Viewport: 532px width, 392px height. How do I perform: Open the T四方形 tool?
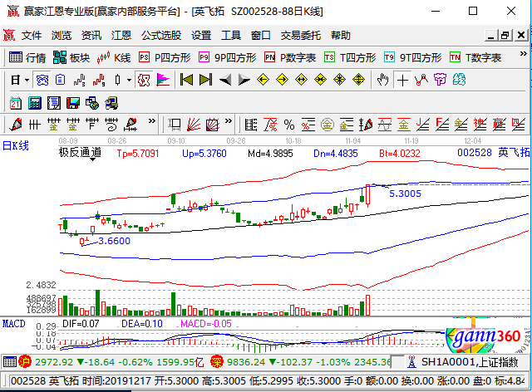[x=350, y=57]
